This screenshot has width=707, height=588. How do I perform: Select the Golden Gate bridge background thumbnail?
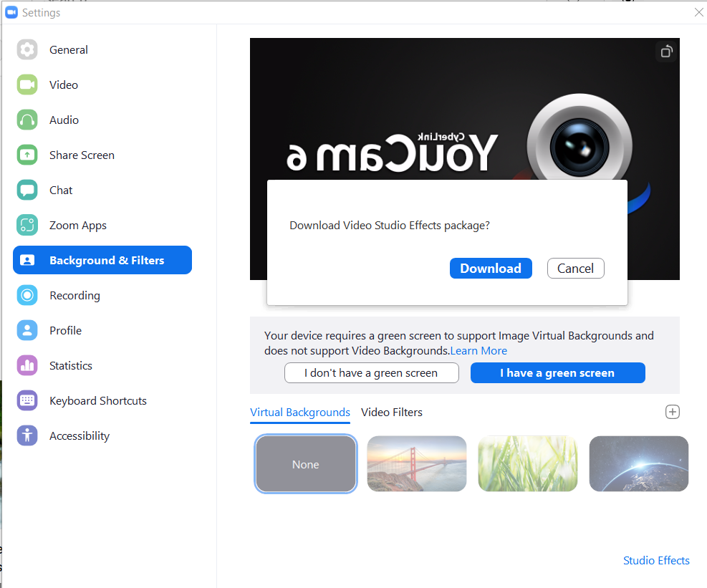(416, 463)
